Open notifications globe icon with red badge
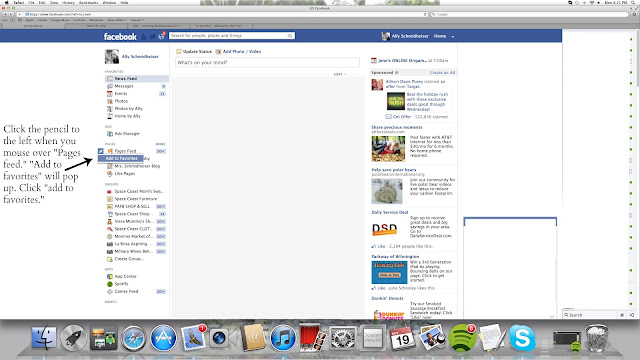Screen dimensions: 640x360 coord(161,36)
